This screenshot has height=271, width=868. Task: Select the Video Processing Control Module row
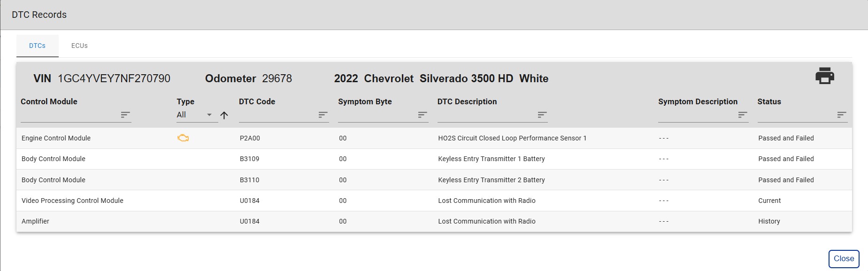point(72,201)
